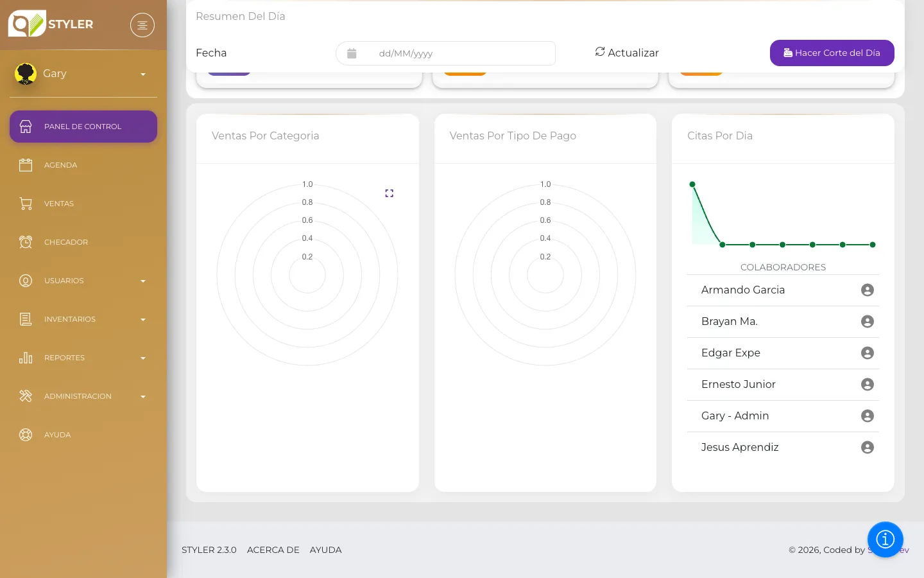
Task: Click the user icon beside Gary - Admin
Action: (x=868, y=416)
